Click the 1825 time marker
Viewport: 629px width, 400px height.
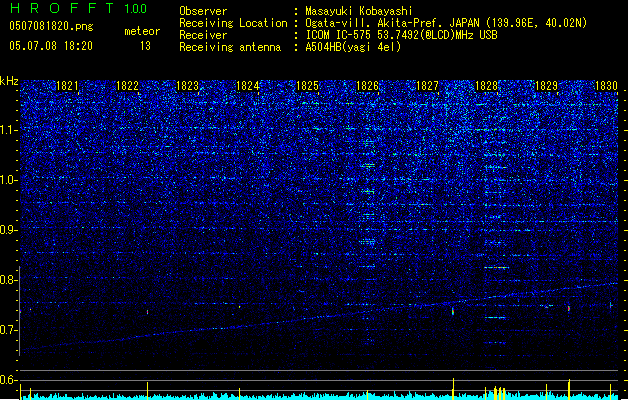[x=307, y=85]
